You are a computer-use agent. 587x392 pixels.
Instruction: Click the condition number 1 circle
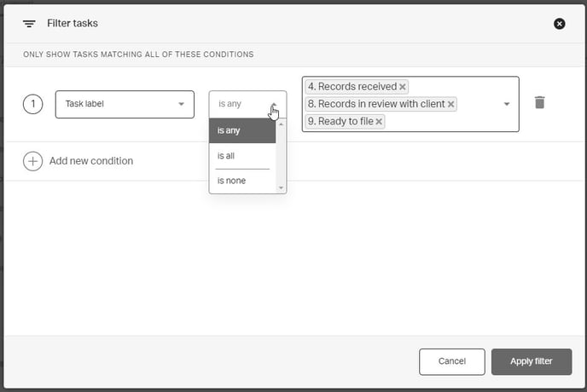[x=32, y=104]
